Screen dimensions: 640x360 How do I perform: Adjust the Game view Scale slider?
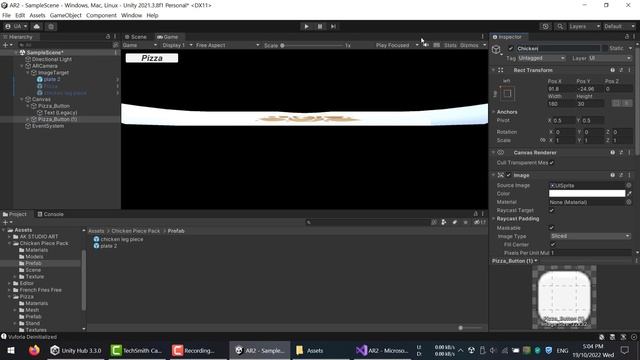[x=312, y=45]
